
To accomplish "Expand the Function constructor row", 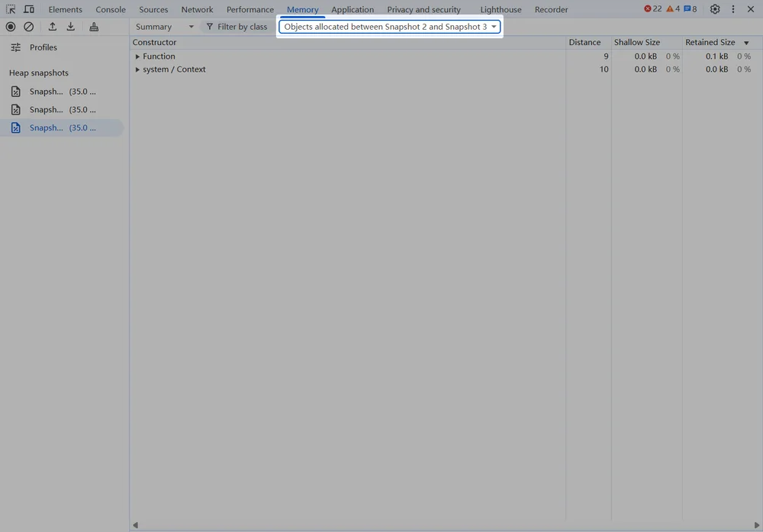I will (137, 56).
